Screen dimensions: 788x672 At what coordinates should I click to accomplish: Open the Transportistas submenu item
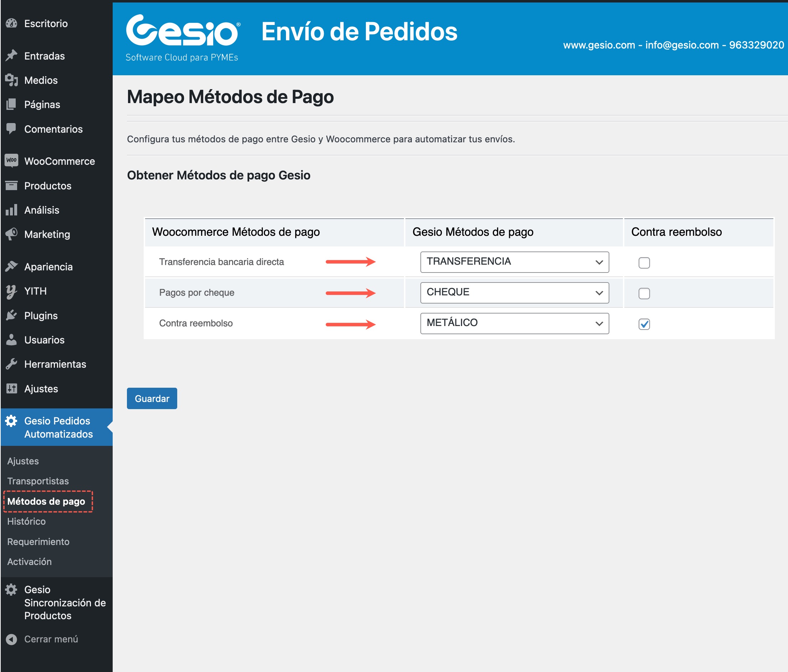tap(38, 481)
